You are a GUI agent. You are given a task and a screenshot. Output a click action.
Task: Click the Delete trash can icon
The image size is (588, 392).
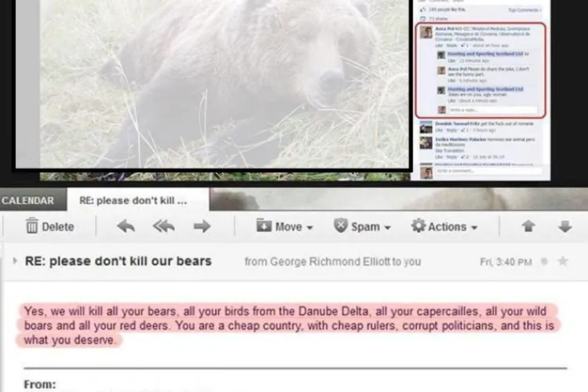click(x=32, y=227)
